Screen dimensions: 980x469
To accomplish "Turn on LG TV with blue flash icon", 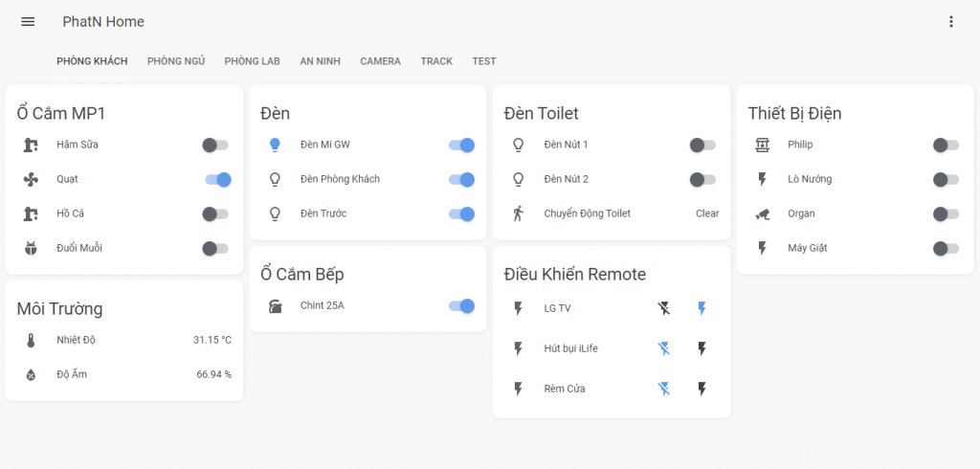I will (702, 308).
